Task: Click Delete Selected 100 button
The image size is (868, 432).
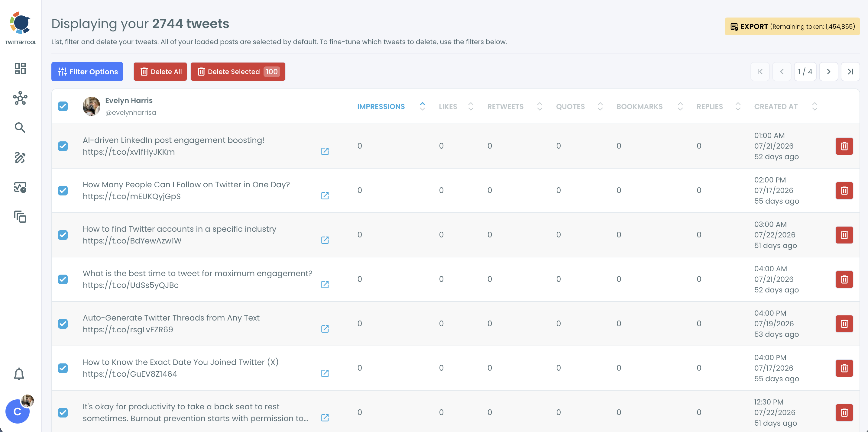Action: point(238,72)
